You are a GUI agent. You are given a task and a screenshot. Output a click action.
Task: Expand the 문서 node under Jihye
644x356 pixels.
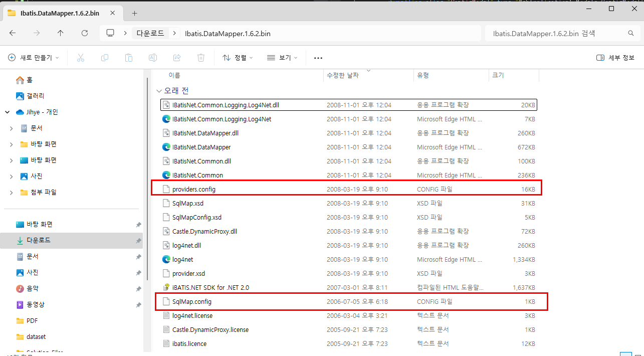[12, 128]
